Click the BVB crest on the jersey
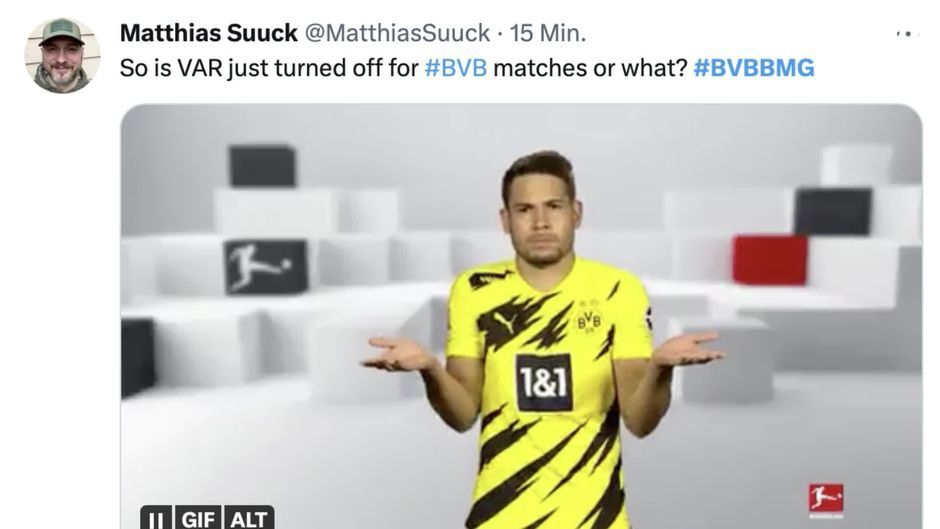 point(588,321)
